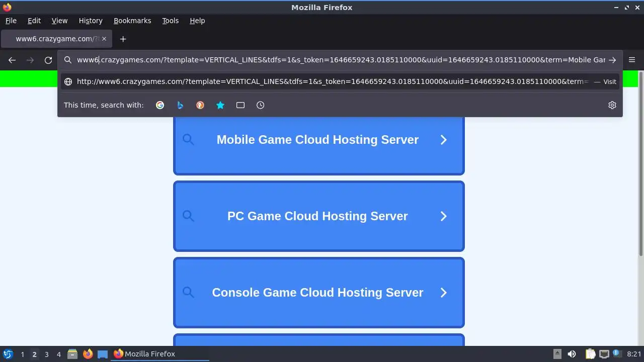The width and height of the screenshot is (644, 362).
Task: Search in History using the clock icon
Action: (260, 105)
